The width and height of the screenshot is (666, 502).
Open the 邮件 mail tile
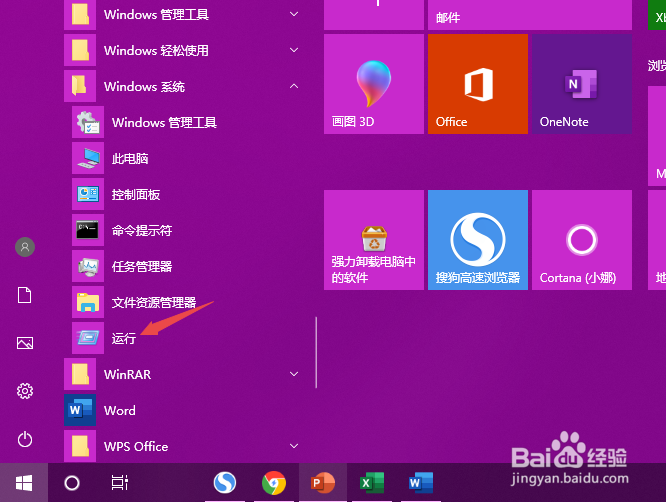tap(530, 15)
